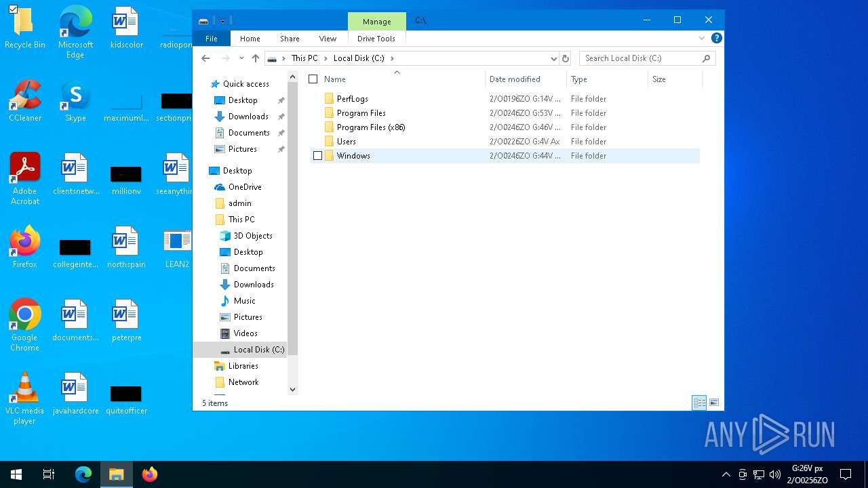Go up one folder level arrow
868x488 pixels.
255,58
